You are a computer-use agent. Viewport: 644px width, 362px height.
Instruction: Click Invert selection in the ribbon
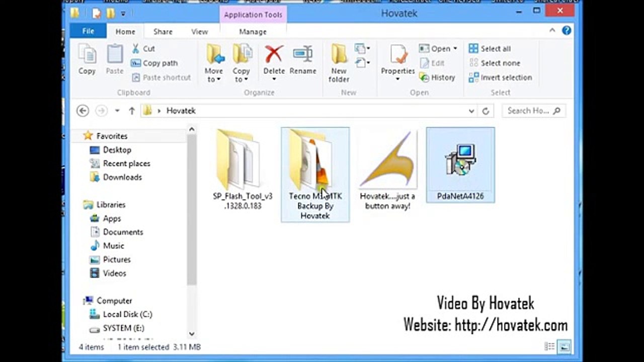click(500, 77)
